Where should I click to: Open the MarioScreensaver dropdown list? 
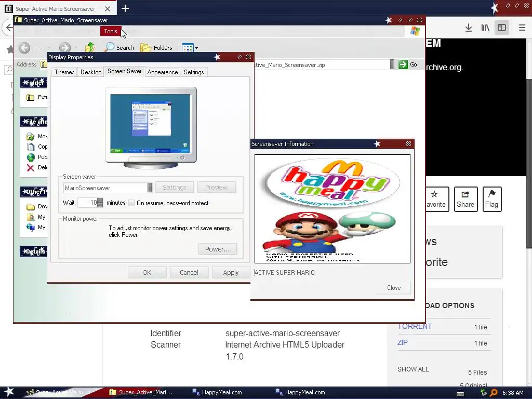tap(150, 188)
